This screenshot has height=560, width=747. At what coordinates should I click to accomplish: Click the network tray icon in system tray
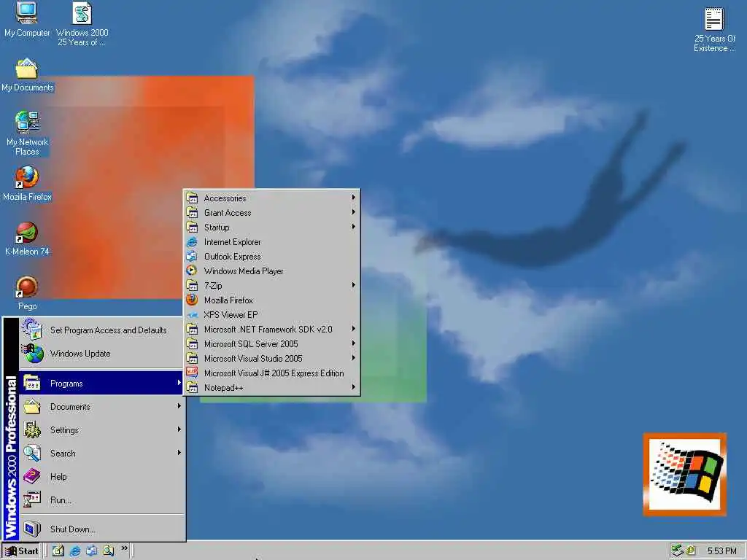coord(678,551)
